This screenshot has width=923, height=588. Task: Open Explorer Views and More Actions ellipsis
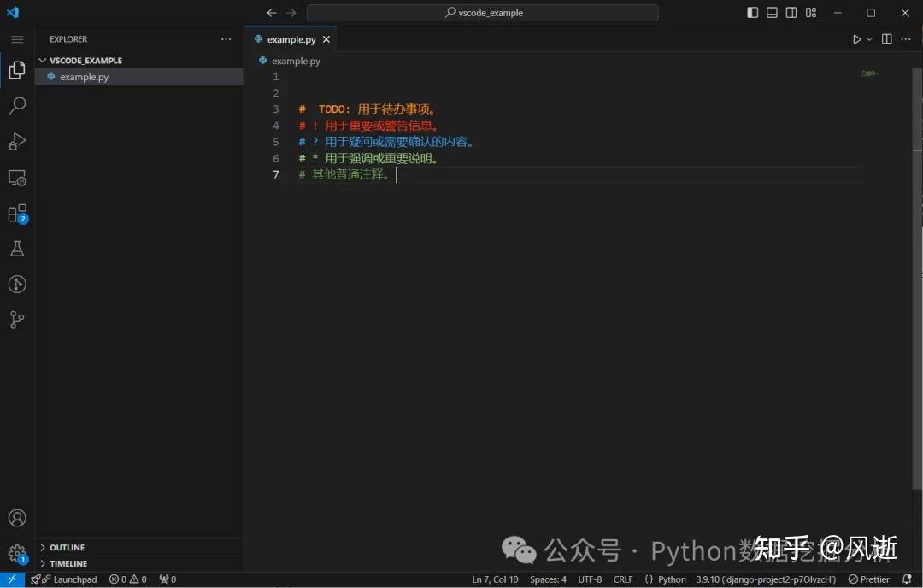[226, 39]
